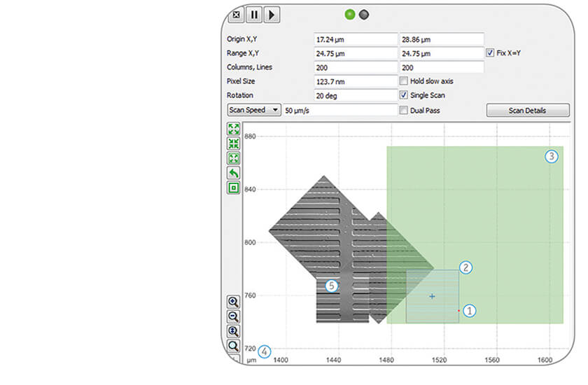The height and width of the screenshot is (385, 588).
Task: Click the green undo arrow icon
Action: 234,173
